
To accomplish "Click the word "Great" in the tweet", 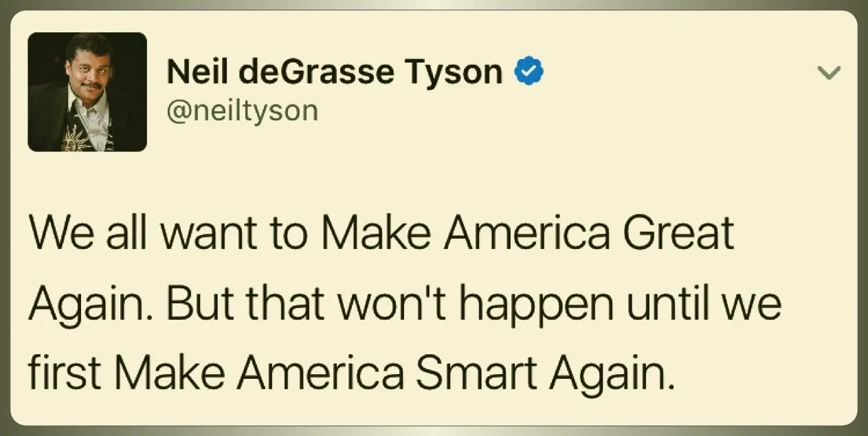I will point(678,234).
